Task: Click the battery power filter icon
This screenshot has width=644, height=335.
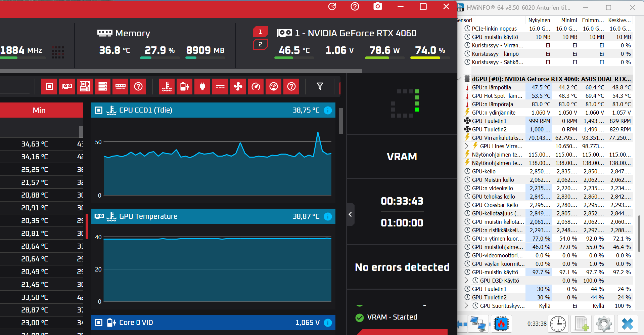Action: pyautogui.click(x=185, y=87)
